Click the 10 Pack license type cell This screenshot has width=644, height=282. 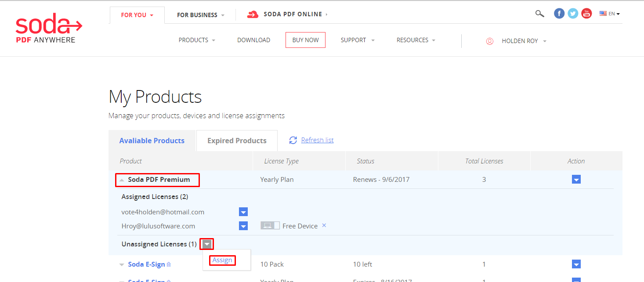tap(272, 264)
